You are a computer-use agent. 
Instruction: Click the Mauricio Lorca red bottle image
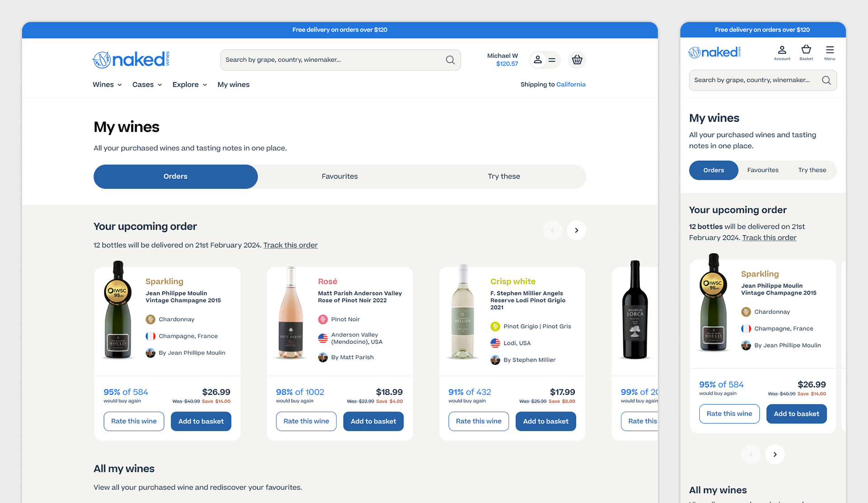tap(635, 310)
